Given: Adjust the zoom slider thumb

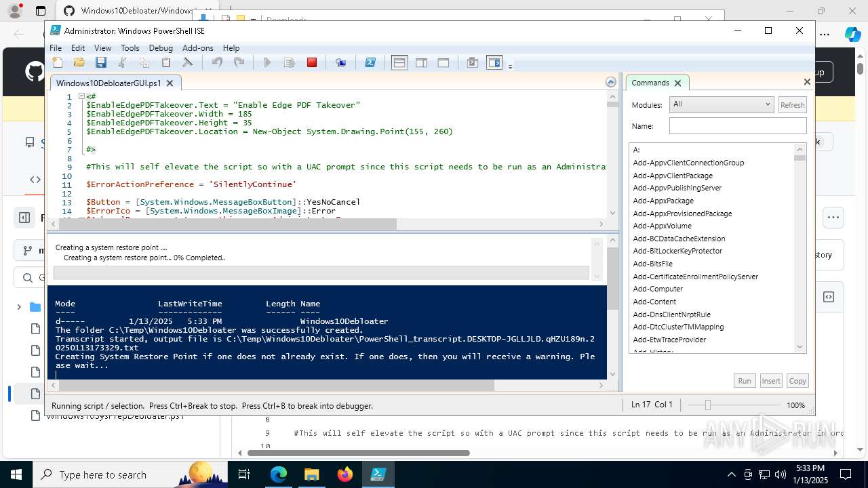Looking at the screenshot, I should click(x=708, y=405).
